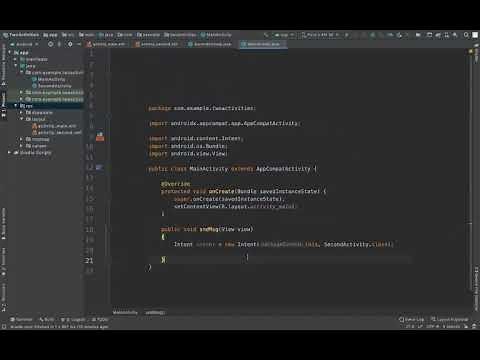Click MainActivity breadcrumb below editor

[125, 312]
